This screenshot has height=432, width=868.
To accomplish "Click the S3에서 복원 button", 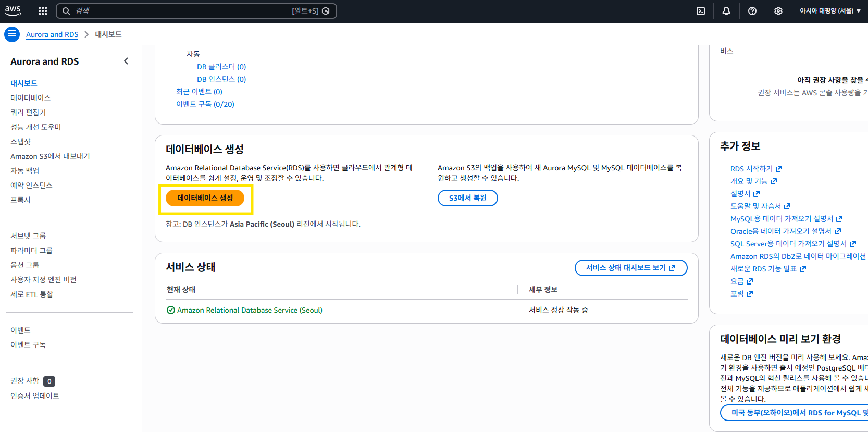I will pyautogui.click(x=468, y=198).
